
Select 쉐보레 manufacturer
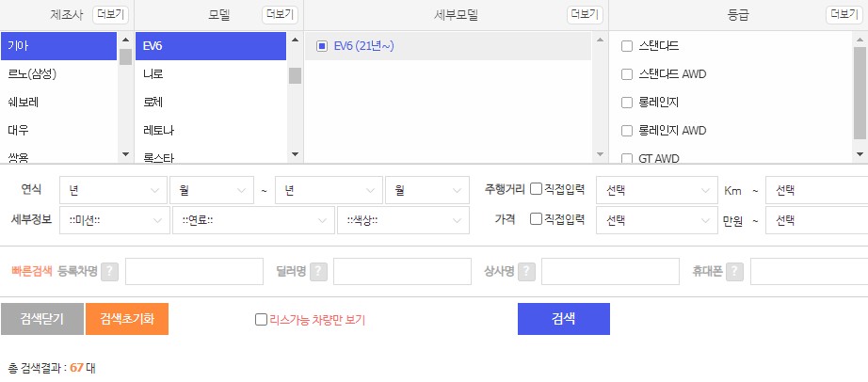point(58,103)
